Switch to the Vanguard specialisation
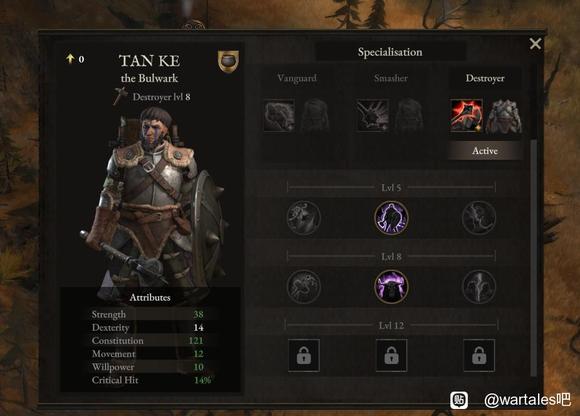 (297, 78)
